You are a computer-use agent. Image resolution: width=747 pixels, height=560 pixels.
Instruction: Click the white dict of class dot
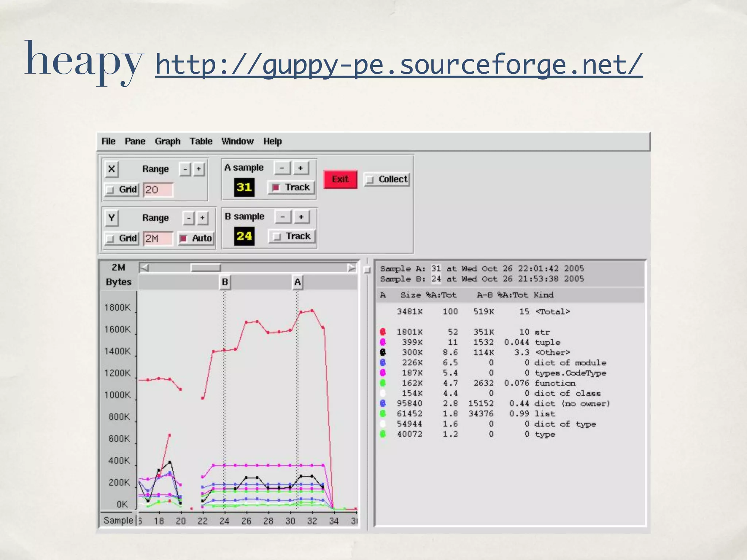pos(383,393)
